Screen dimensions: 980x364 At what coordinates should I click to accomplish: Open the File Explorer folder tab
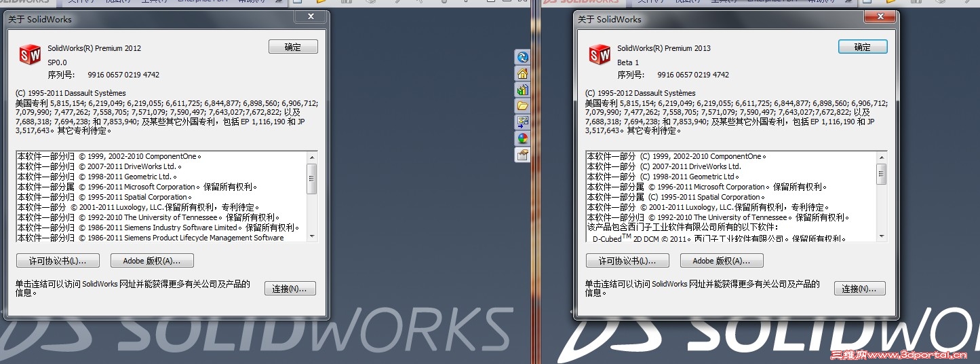pos(522,106)
